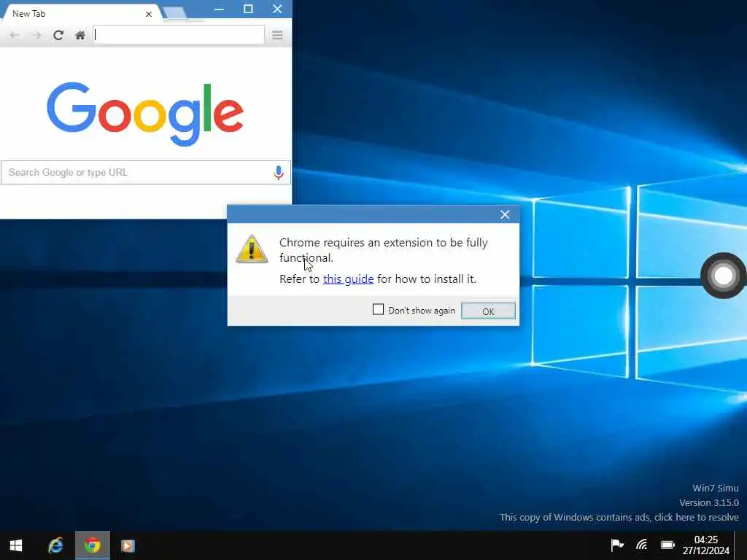Check battery status tray icon
Image resolution: width=747 pixels, height=560 pixels.
point(667,545)
